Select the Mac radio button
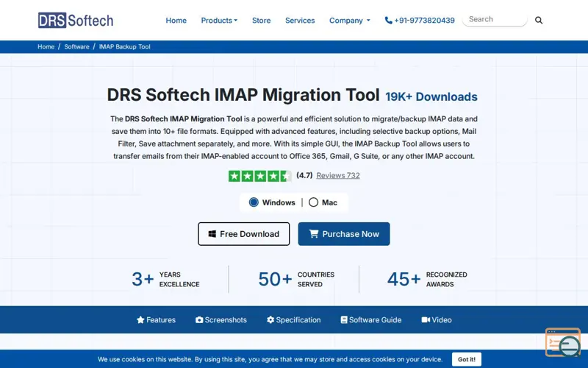Viewport: 588px width, 368px height. point(314,202)
